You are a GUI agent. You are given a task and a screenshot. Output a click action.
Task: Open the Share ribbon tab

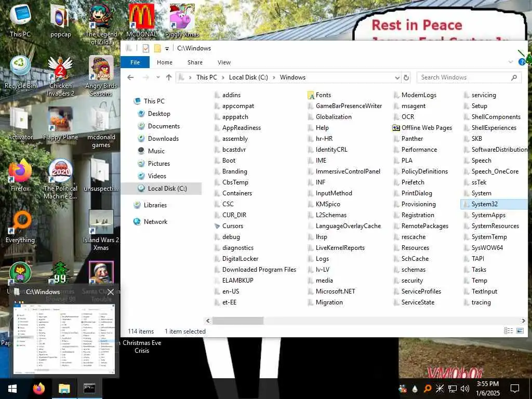tap(195, 62)
